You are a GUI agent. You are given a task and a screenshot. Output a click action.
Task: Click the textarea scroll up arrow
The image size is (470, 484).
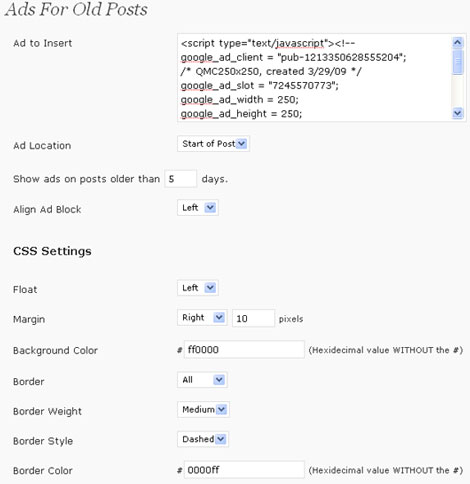click(x=457, y=43)
